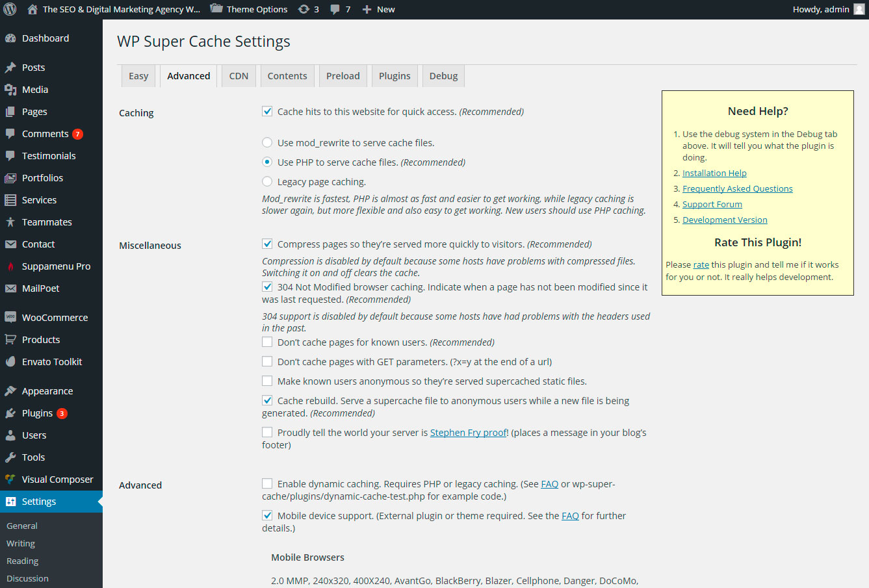Viewport: 869px width, 588px height.
Task: Click the Plugins sidebar plug icon
Action: click(10, 413)
